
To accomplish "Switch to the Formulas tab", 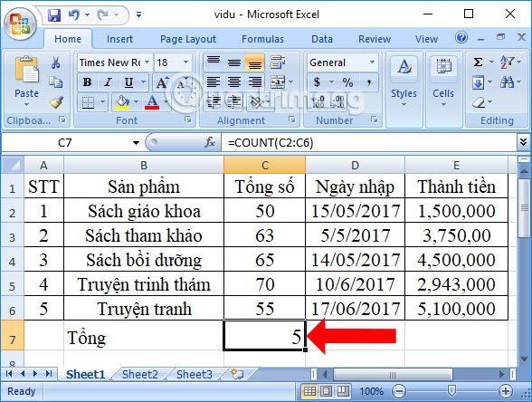I will 262,39.
